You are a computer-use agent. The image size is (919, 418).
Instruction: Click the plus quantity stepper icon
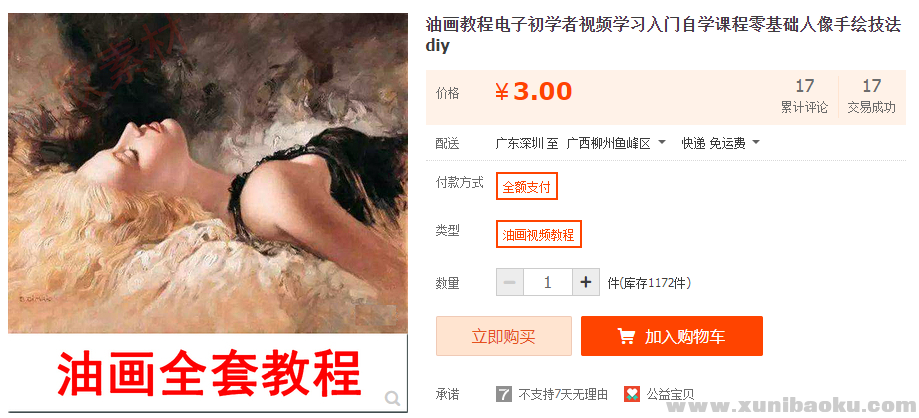[x=586, y=283]
